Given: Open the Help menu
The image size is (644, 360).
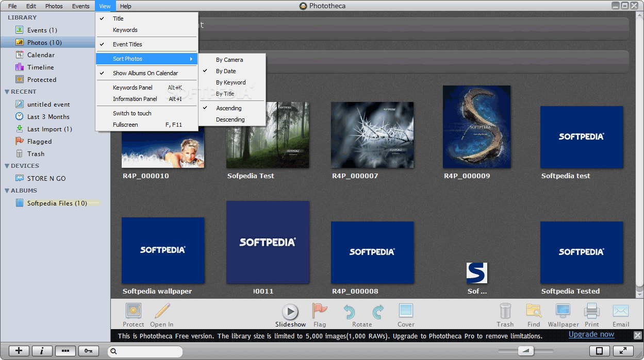Looking at the screenshot, I should coord(125,6).
